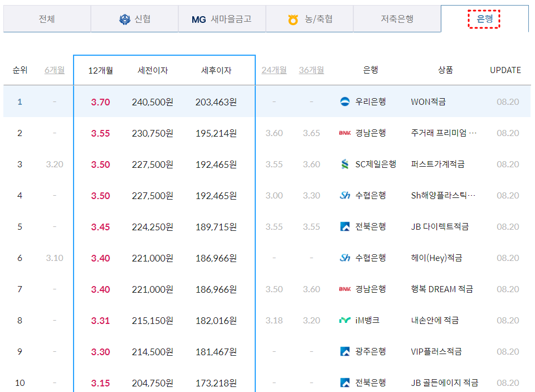Click the 우리은행 bank name

tap(371, 101)
